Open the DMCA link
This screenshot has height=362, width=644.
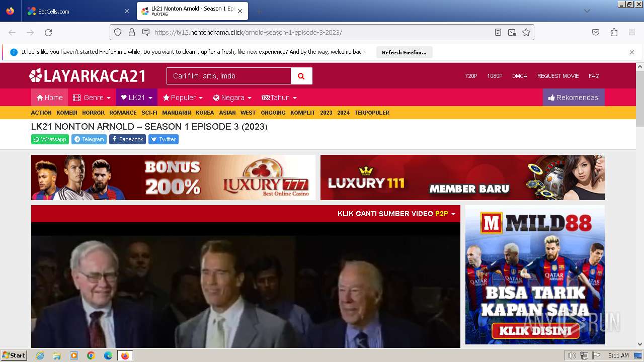click(520, 76)
